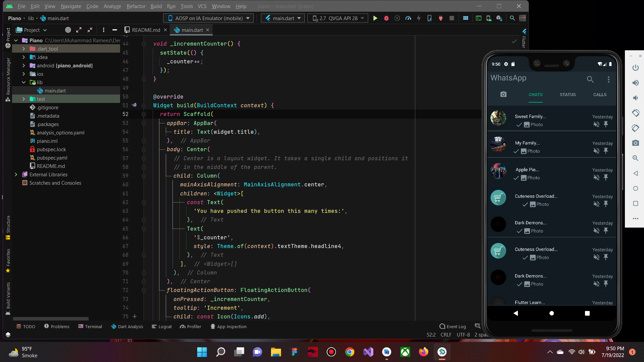Collapse all nodes in the Project tree
This screenshot has width=644, height=362.
pyautogui.click(x=90, y=30)
